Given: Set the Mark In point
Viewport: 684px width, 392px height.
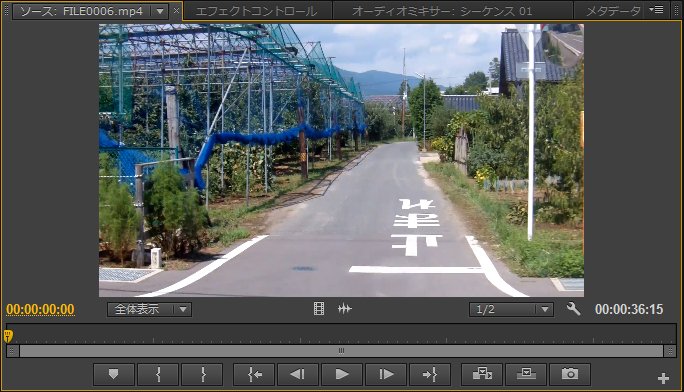Looking at the screenshot, I should click(158, 374).
